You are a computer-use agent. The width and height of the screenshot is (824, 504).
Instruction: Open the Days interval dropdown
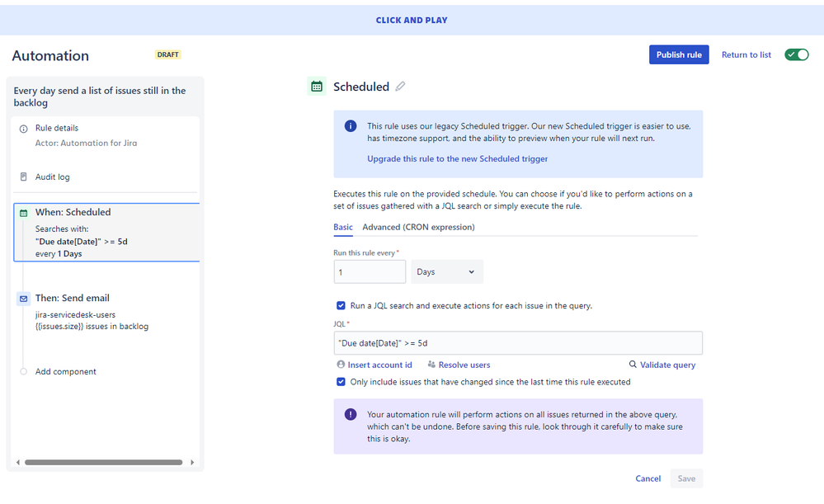447,271
